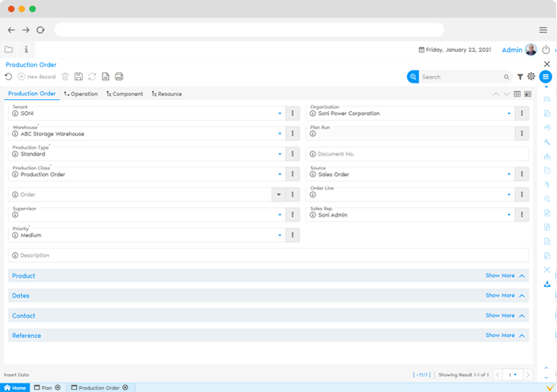Viewport: 557px width, 392px height.
Task: Click the Save record icon
Action: tap(78, 77)
